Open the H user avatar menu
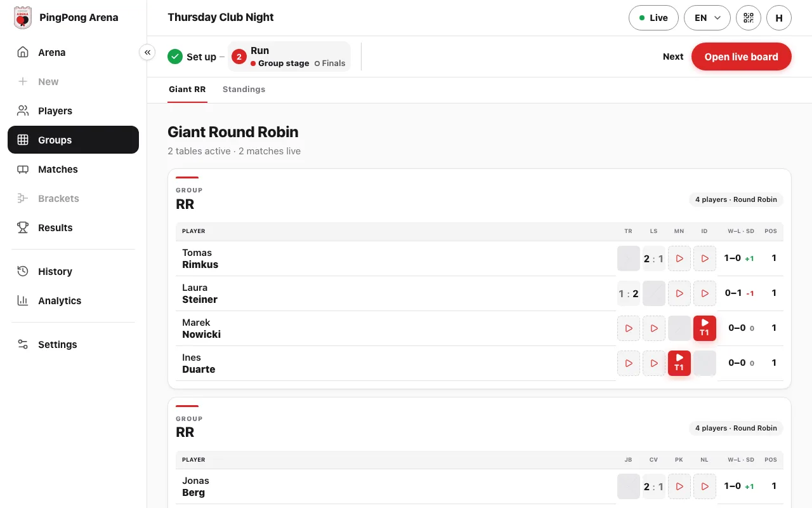 (779, 18)
